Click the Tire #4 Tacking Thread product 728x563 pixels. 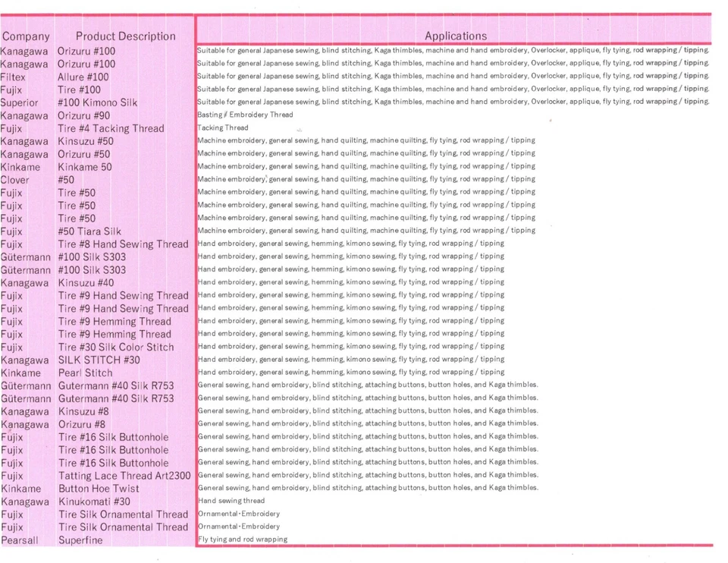(111, 129)
